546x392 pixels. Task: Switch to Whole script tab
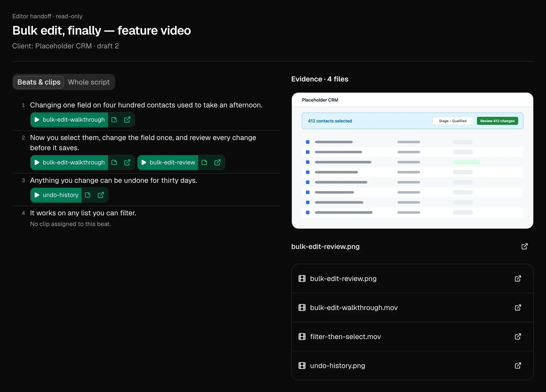pyautogui.click(x=89, y=82)
